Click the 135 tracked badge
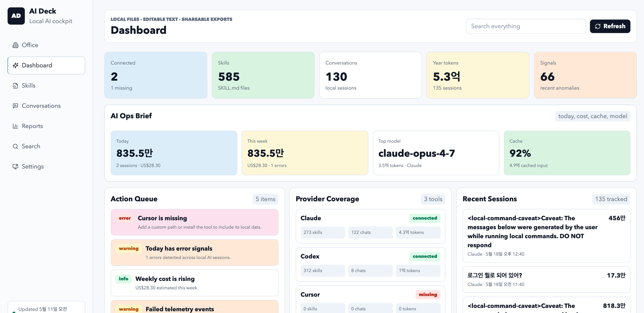 pos(611,199)
